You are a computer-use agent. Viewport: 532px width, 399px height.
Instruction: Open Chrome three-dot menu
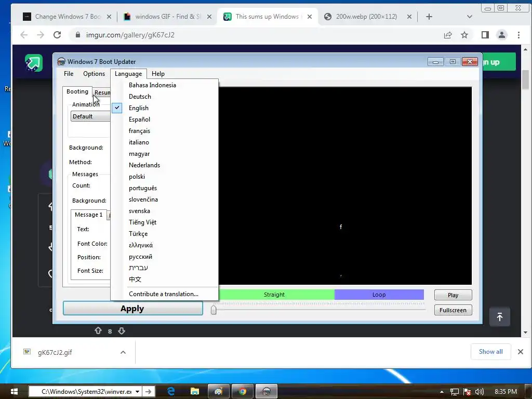[518, 35]
